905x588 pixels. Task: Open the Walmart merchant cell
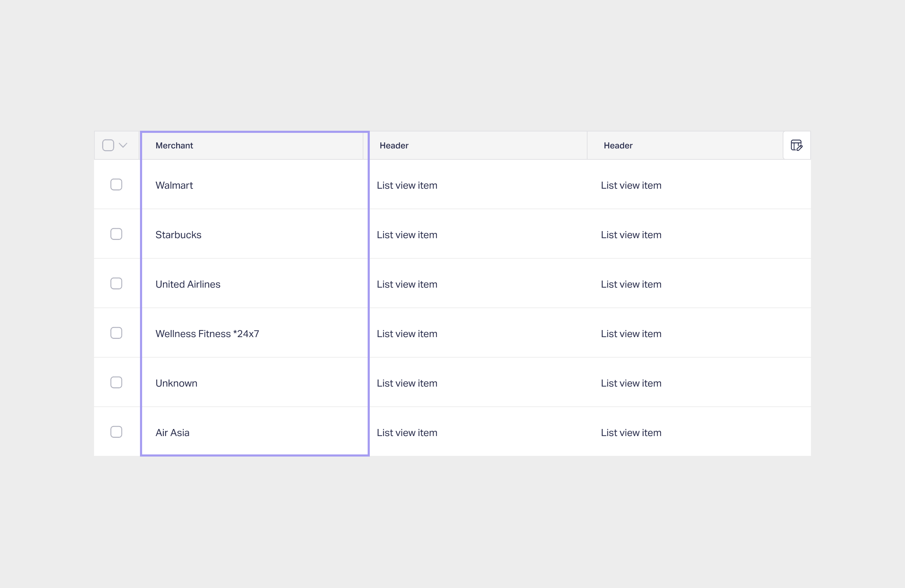[x=174, y=186]
